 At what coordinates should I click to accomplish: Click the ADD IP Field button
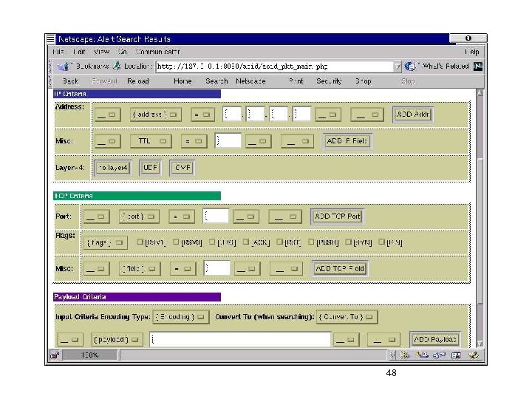pos(347,141)
